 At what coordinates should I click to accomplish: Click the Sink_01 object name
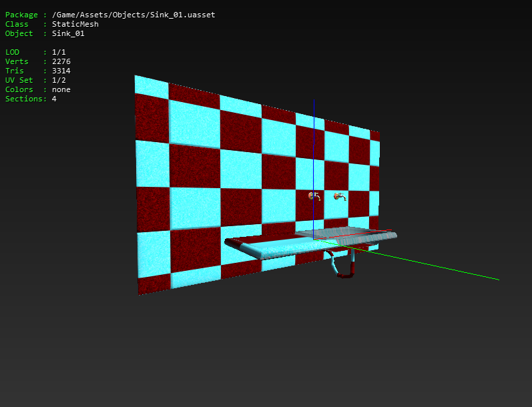click(x=68, y=33)
